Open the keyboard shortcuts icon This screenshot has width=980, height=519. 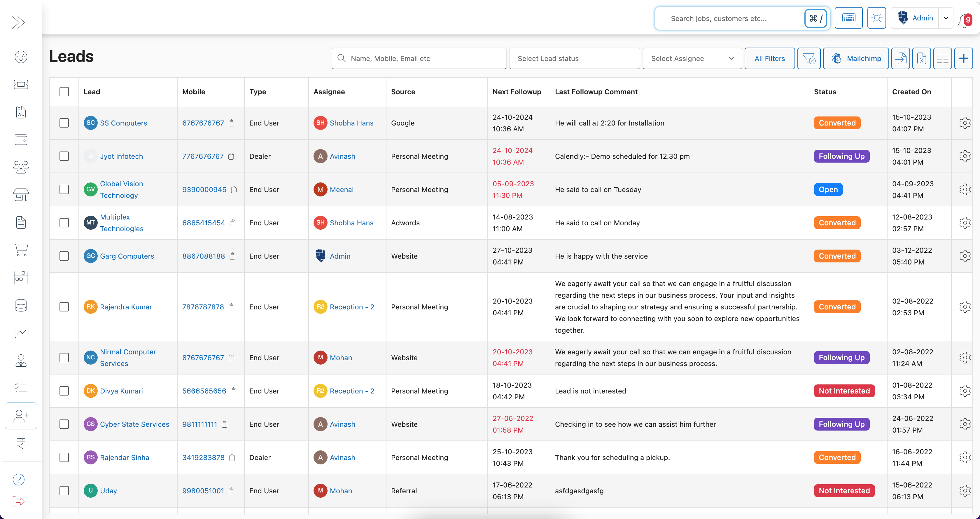coord(848,18)
